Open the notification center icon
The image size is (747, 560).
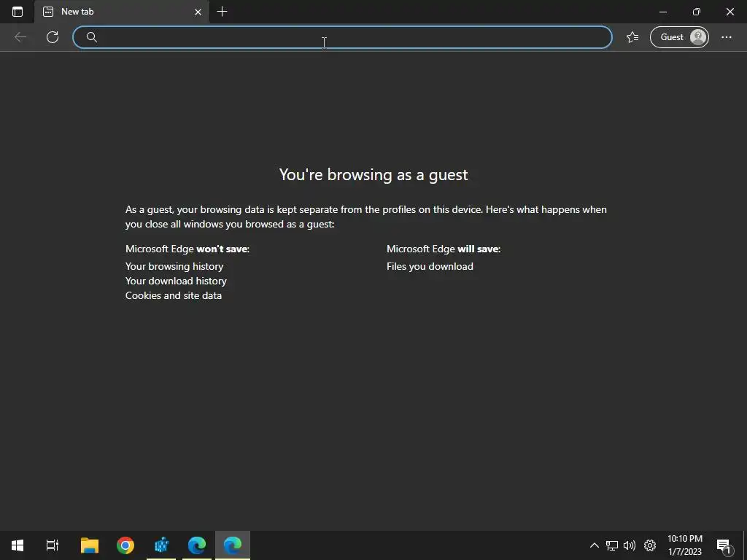[723, 545]
